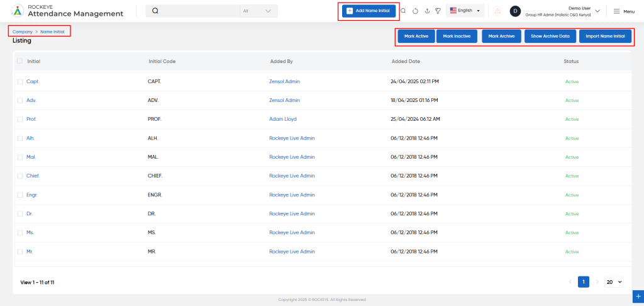644x306 pixels.
Task: Toggle the select-all checkbox in header
Action: pyautogui.click(x=19, y=61)
